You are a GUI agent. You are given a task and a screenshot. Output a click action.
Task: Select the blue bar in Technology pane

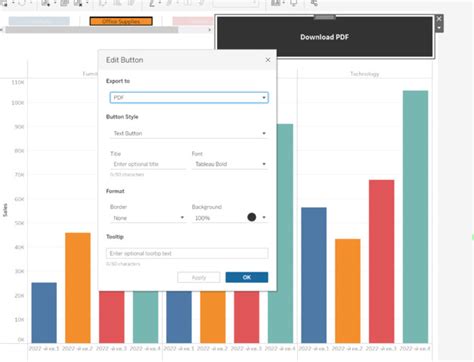pos(314,275)
